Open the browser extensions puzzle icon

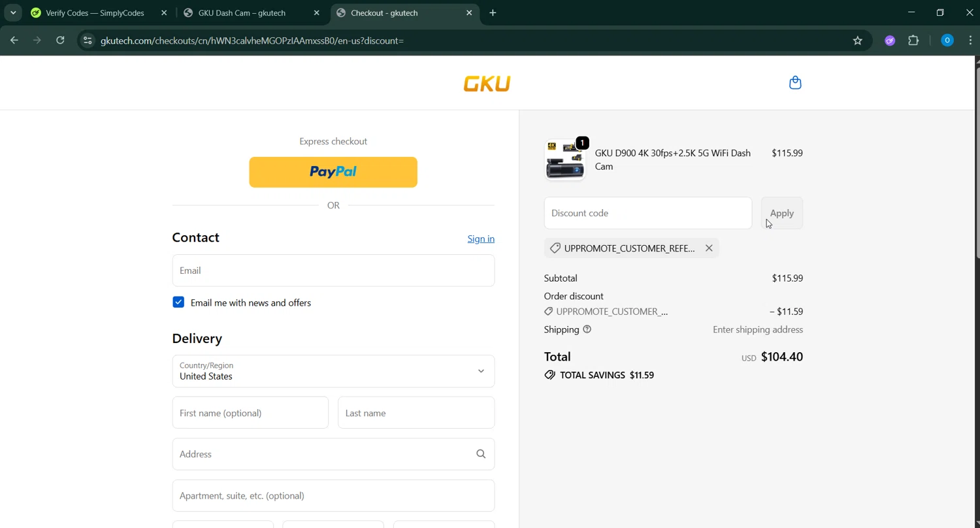click(913, 41)
